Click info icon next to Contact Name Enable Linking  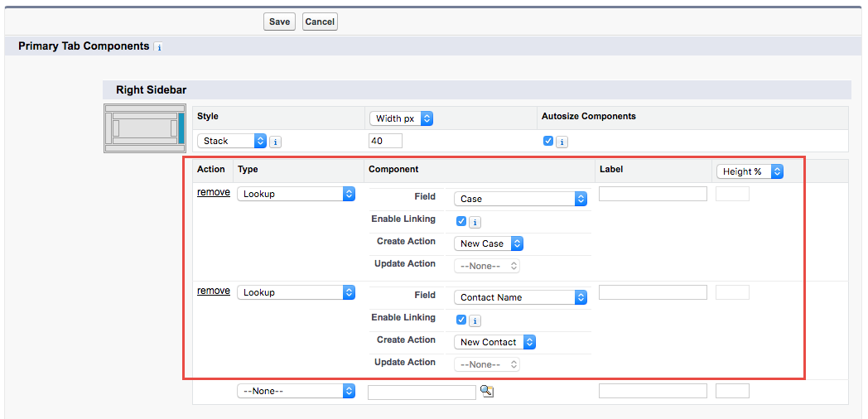point(475,320)
